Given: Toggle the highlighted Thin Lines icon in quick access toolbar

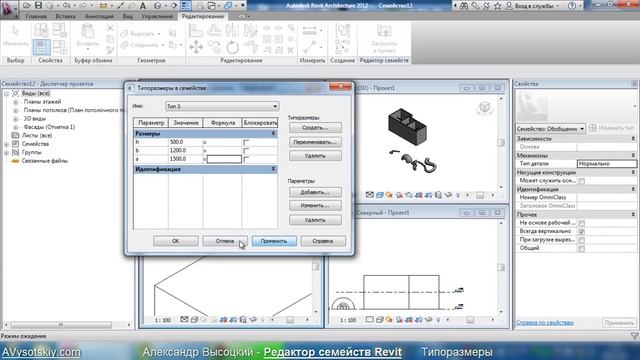Looking at the screenshot, I should (x=186, y=6).
